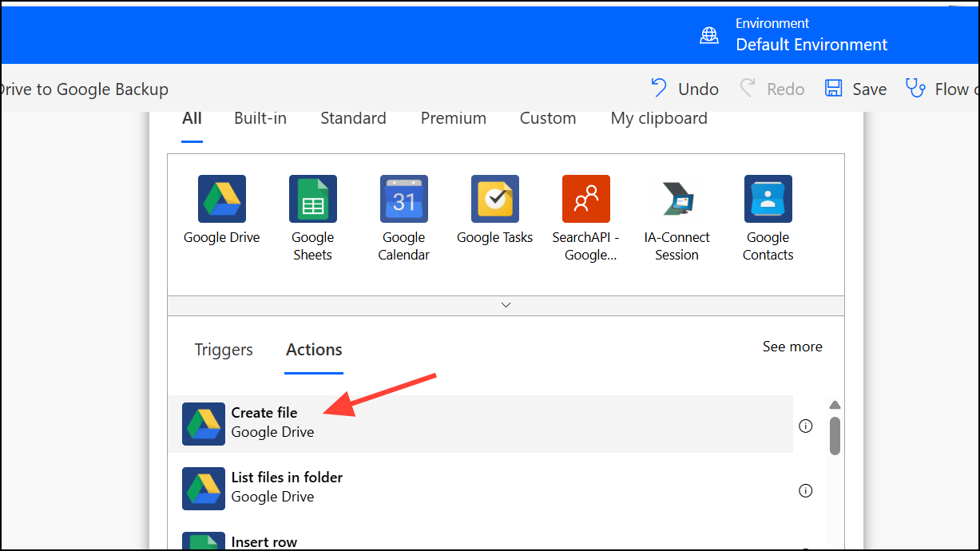Select the Actions tab
Screen dimensions: 980x551
[314, 350]
